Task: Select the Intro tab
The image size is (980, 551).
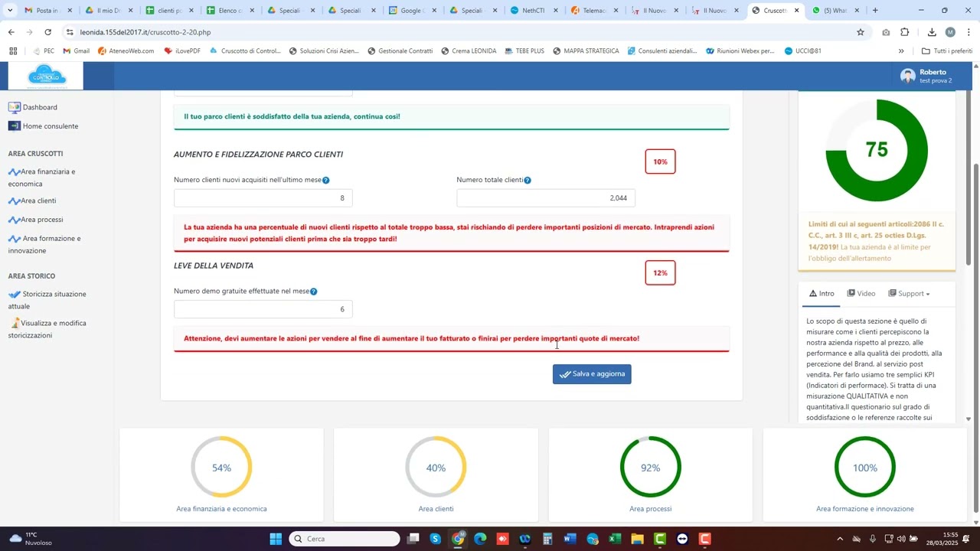Action: tap(821, 294)
